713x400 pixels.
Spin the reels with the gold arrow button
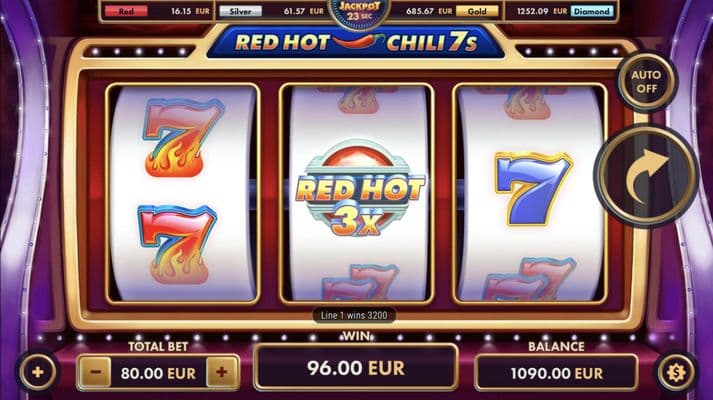click(x=646, y=176)
